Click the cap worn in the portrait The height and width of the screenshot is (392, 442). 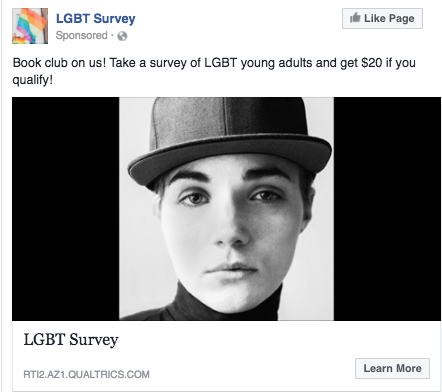point(230,140)
